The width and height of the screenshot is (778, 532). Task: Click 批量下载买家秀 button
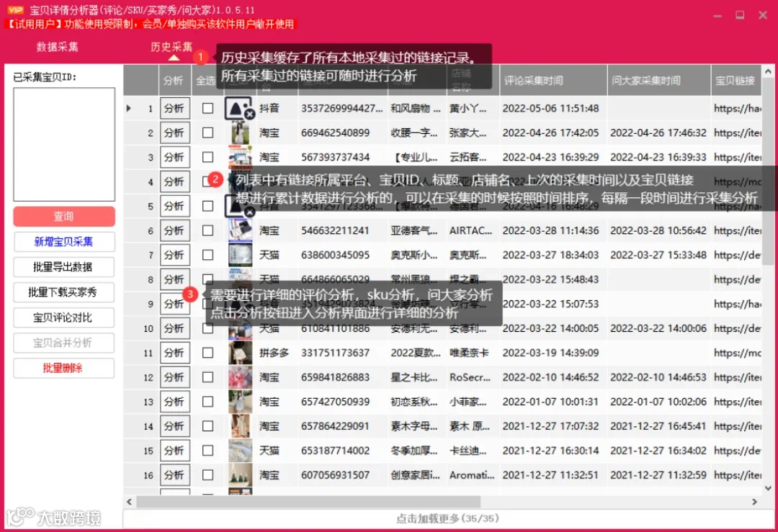click(64, 292)
